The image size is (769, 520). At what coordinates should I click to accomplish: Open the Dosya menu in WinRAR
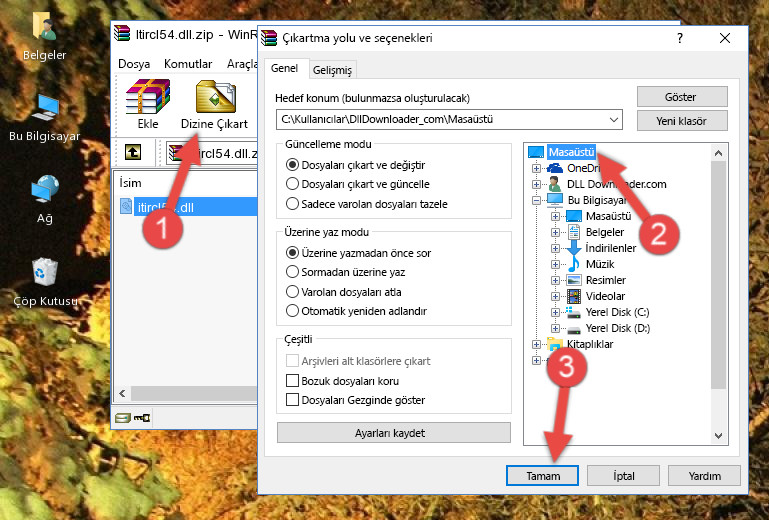pyautogui.click(x=134, y=64)
